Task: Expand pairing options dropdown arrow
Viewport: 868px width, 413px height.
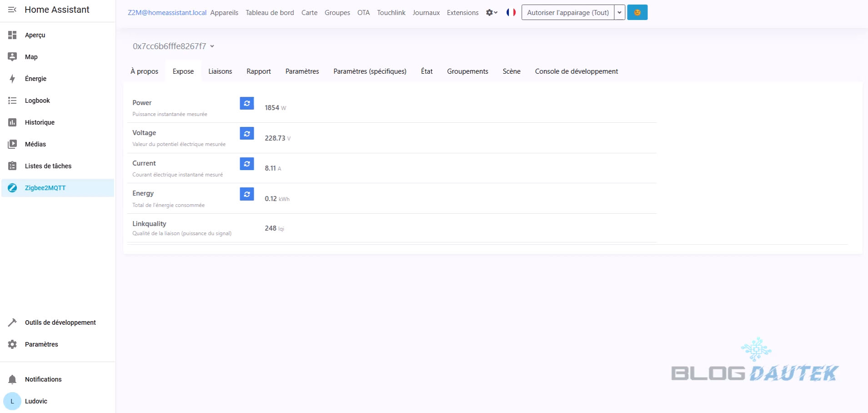Action: tap(619, 13)
